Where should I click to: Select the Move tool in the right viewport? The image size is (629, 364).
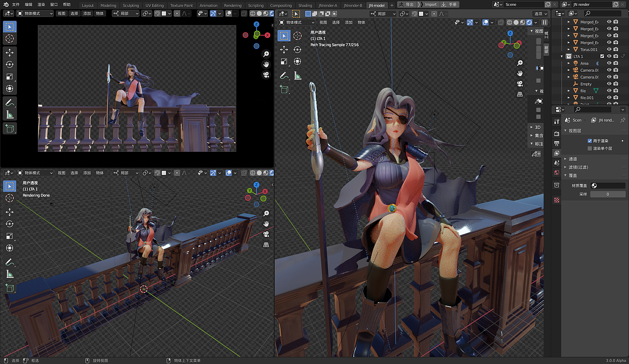pos(284,49)
